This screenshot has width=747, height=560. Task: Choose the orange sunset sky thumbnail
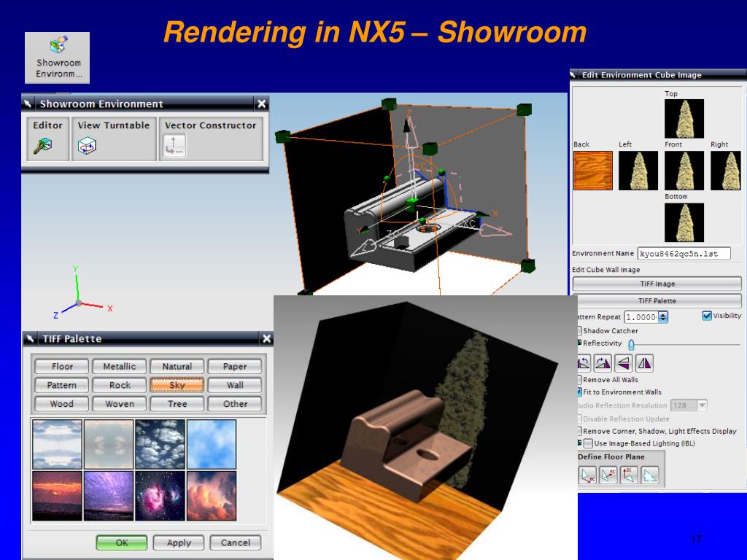click(x=57, y=496)
